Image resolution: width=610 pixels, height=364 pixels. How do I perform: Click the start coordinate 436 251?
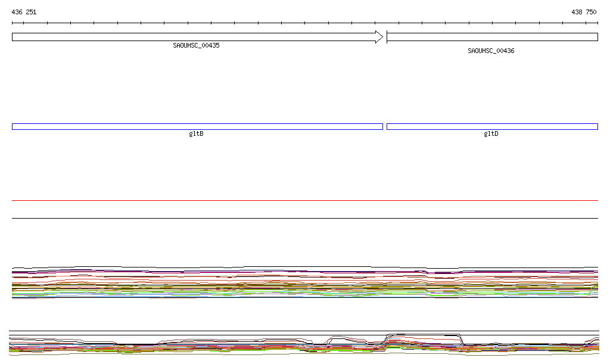24,12
